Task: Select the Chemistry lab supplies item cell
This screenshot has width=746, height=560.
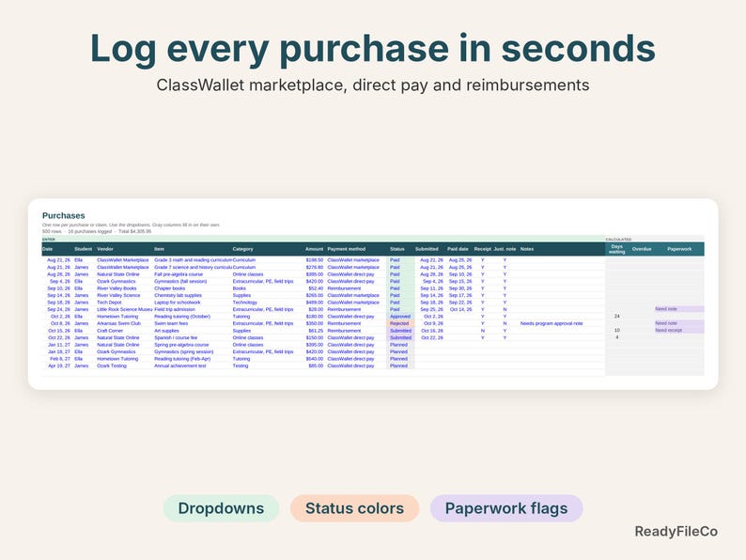Action: (x=178, y=295)
